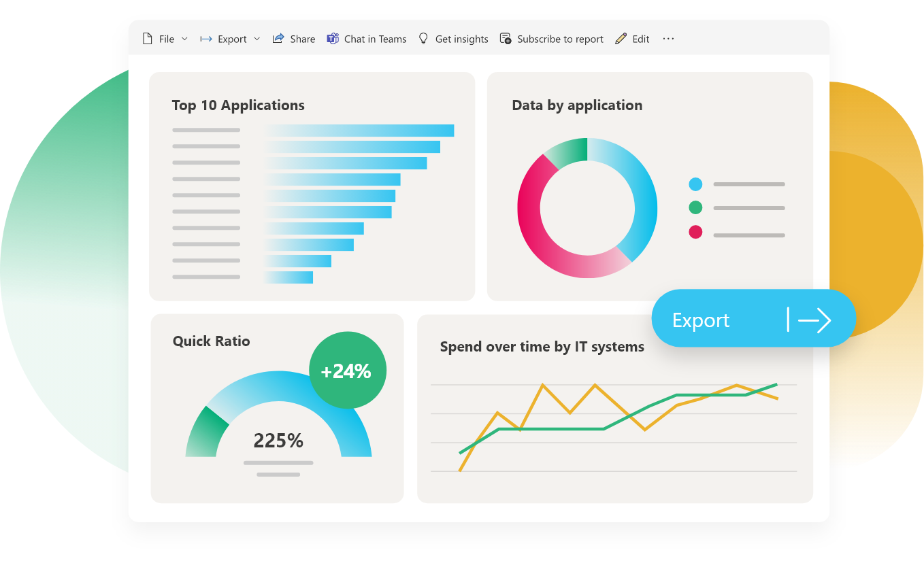Select the green legend dot
The height and width of the screenshot is (563, 924).
[695, 208]
